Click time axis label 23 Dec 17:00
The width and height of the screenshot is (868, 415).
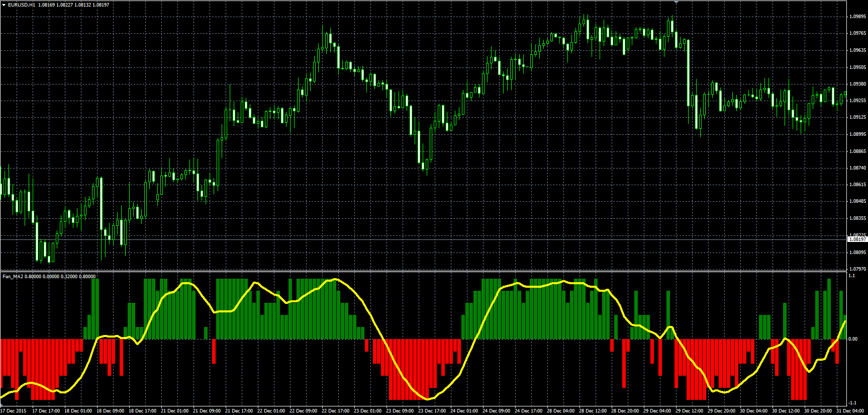click(432, 411)
